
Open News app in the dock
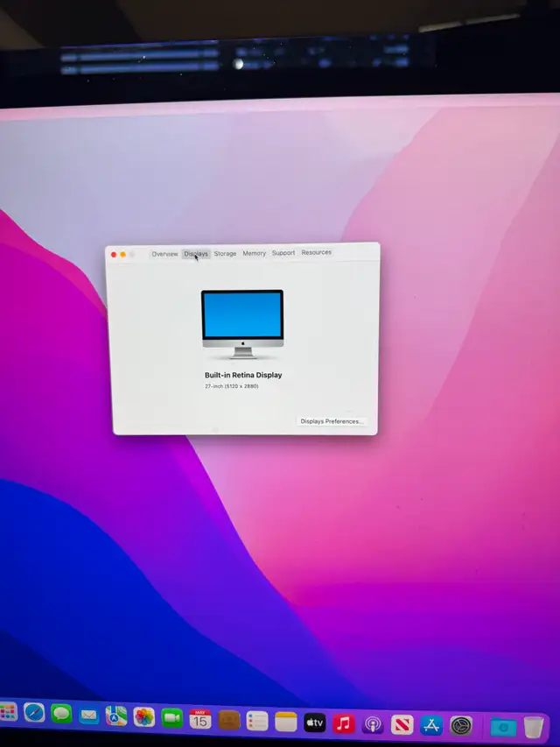[x=402, y=725]
